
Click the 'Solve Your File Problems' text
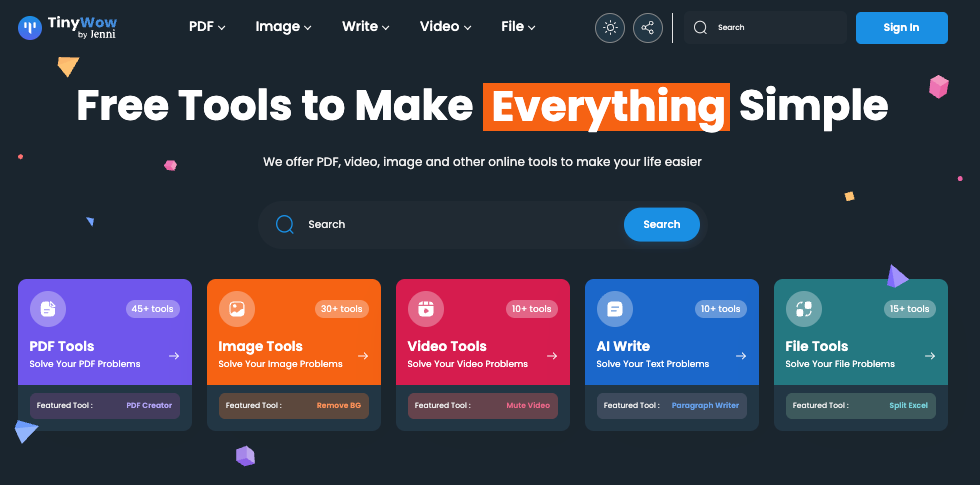pyautogui.click(x=841, y=364)
